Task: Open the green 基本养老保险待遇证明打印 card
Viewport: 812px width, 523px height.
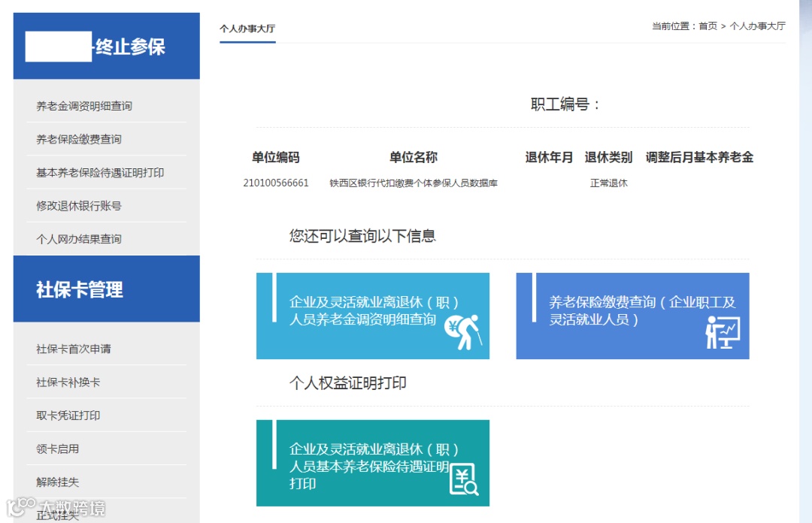Action: point(373,463)
